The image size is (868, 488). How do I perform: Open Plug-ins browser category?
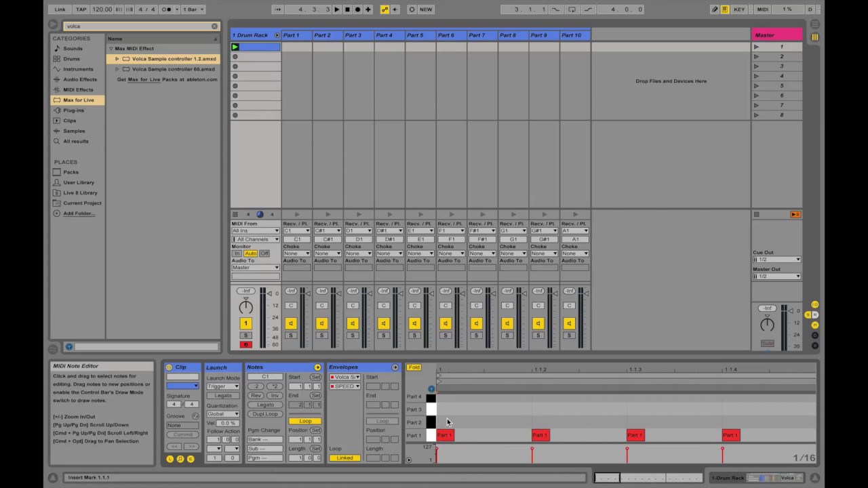tap(73, 110)
